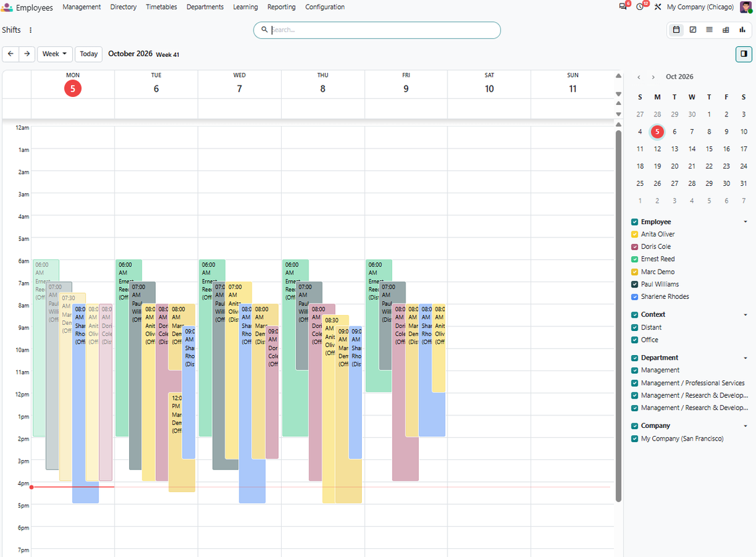Show previous month in mini calendar

tap(639, 77)
